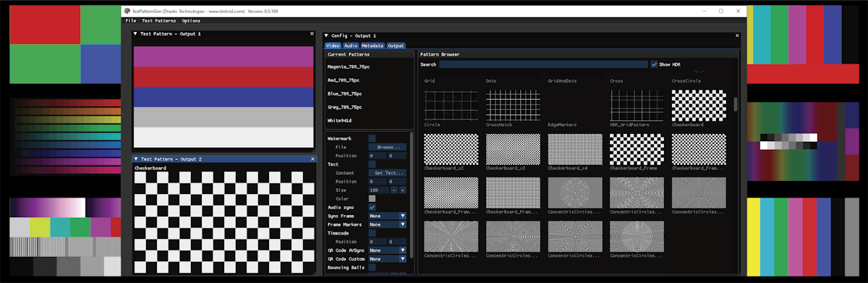
Task: Open the text Color swatch
Action: point(373,198)
